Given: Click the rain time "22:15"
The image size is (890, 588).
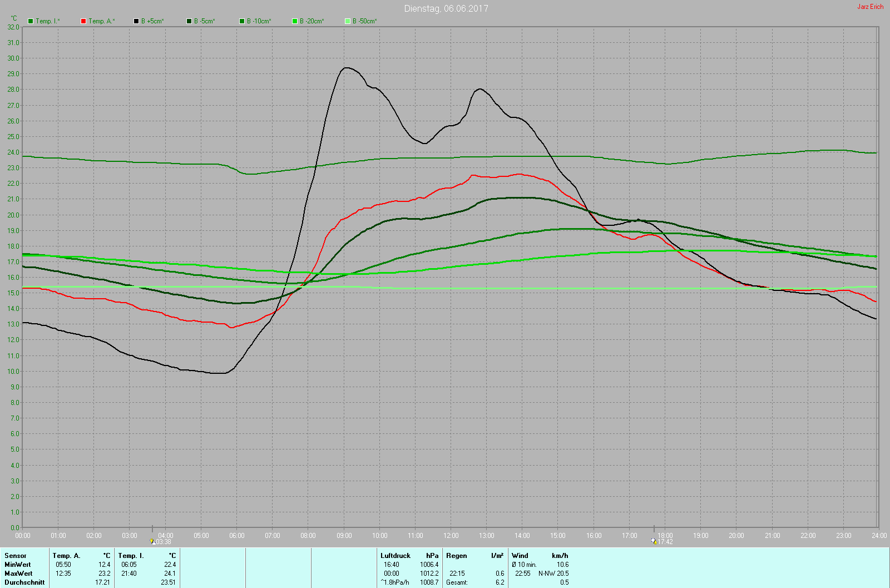Looking at the screenshot, I should (457, 574).
